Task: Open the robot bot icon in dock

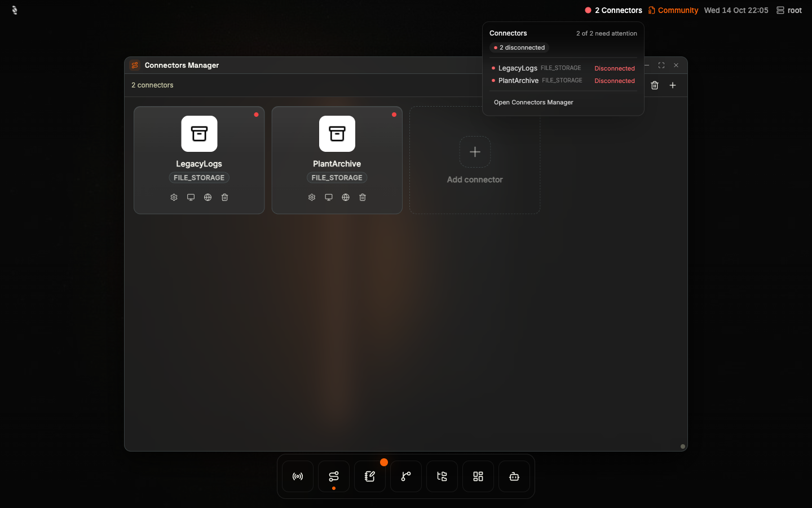Action: click(514, 476)
